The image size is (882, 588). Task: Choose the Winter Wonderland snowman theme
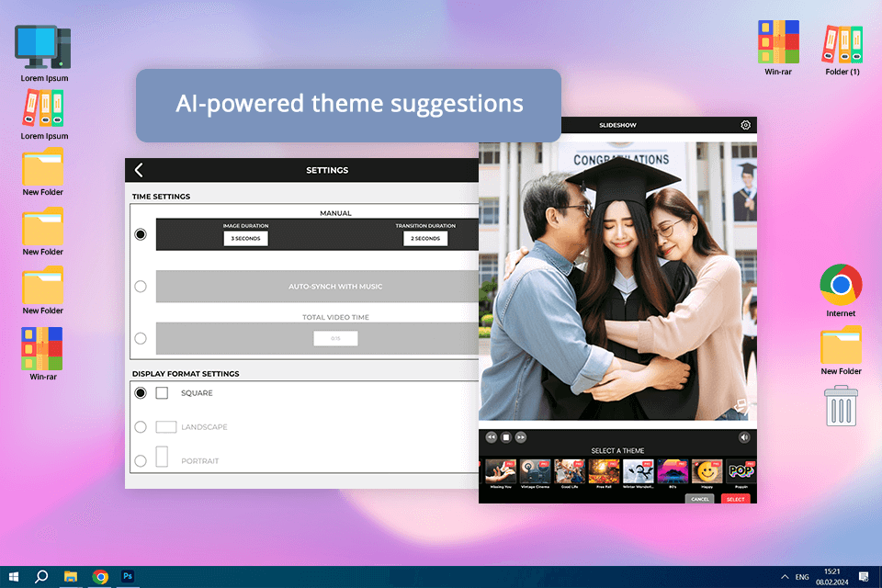tap(639, 471)
